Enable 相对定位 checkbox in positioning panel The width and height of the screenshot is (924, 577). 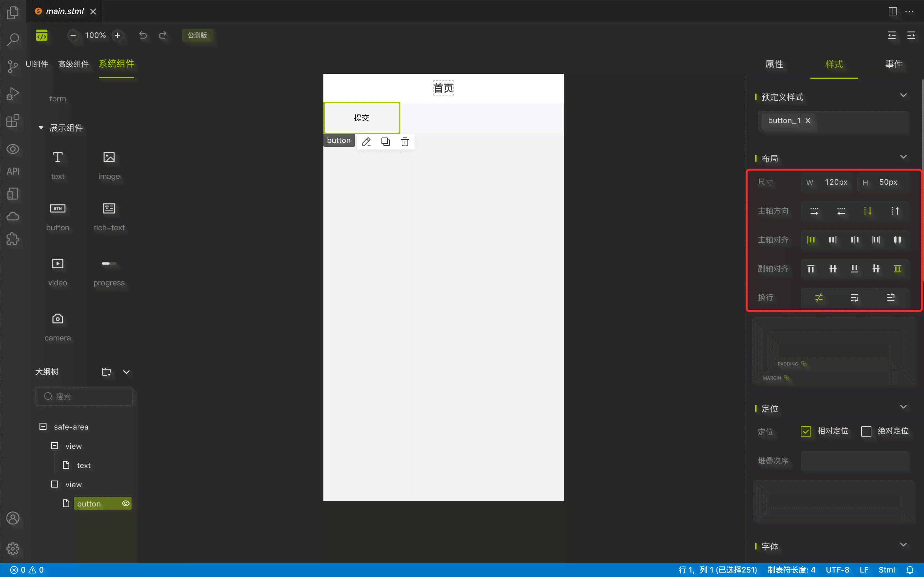(806, 431)
